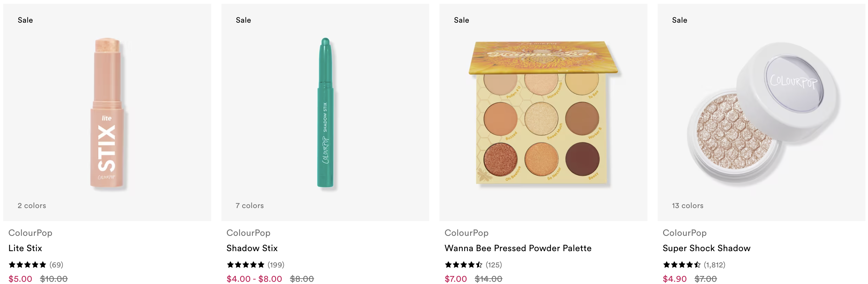The width and height of the screenshot is (868, 284).
Task: Open the teal Shadow Stix product image
Action: point(325,112)
